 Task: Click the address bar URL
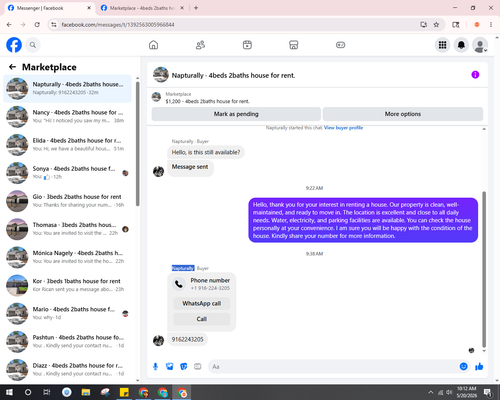coord(118,25)
